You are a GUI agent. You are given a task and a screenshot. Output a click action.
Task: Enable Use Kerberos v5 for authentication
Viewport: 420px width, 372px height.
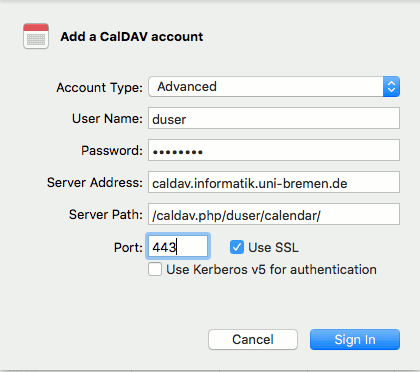tap(155, 269)
